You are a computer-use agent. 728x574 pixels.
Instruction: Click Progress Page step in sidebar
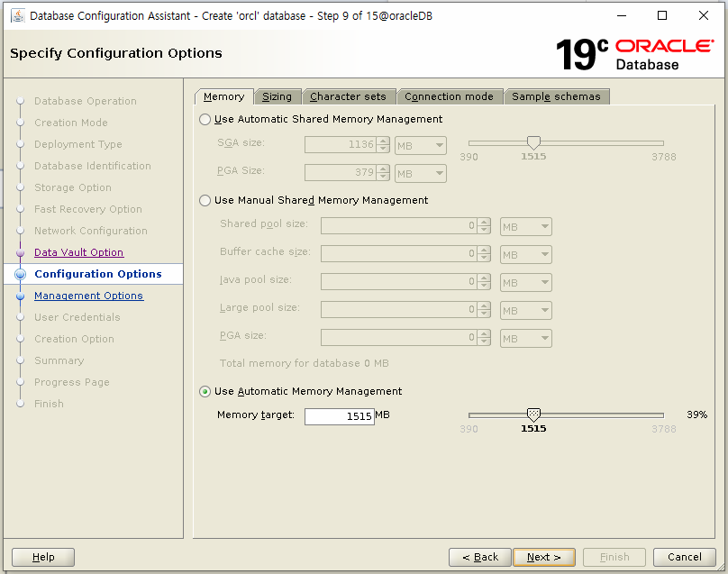72,382
